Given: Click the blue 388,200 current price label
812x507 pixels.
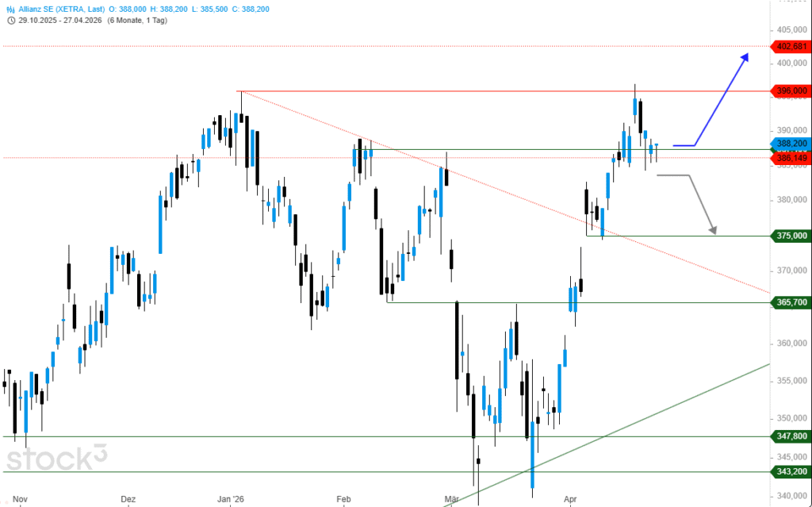Looking at the screenshot, I should [x=790, y=144].
